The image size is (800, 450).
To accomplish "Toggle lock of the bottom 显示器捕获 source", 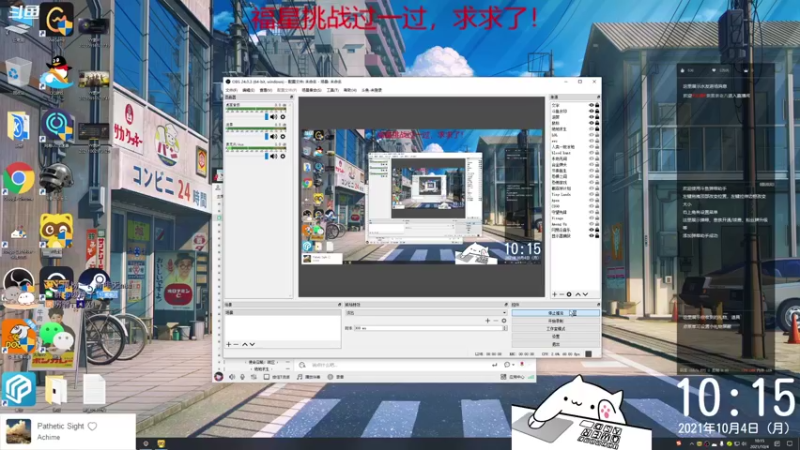I will click(597, 236).
